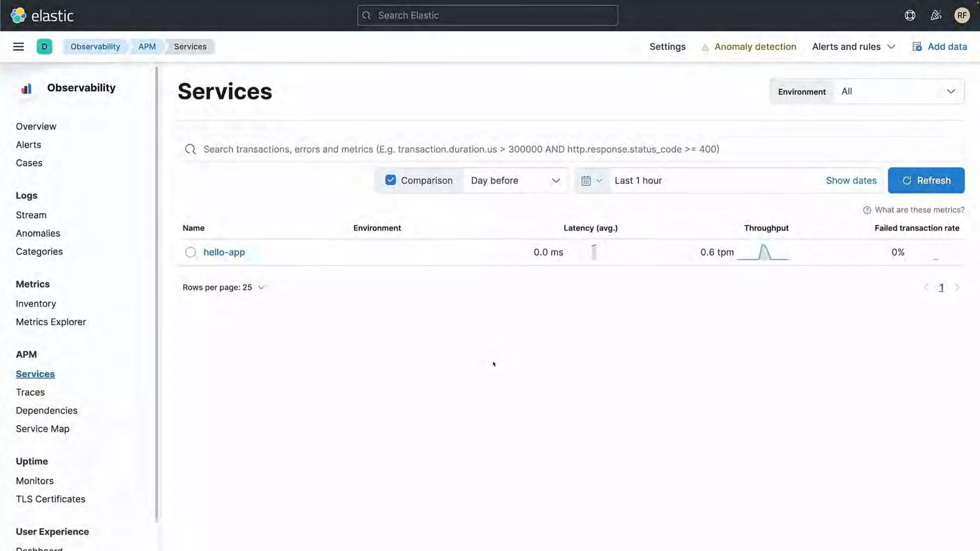Open the help lifebuoy icon
The image size is (980, 551).
910,15
